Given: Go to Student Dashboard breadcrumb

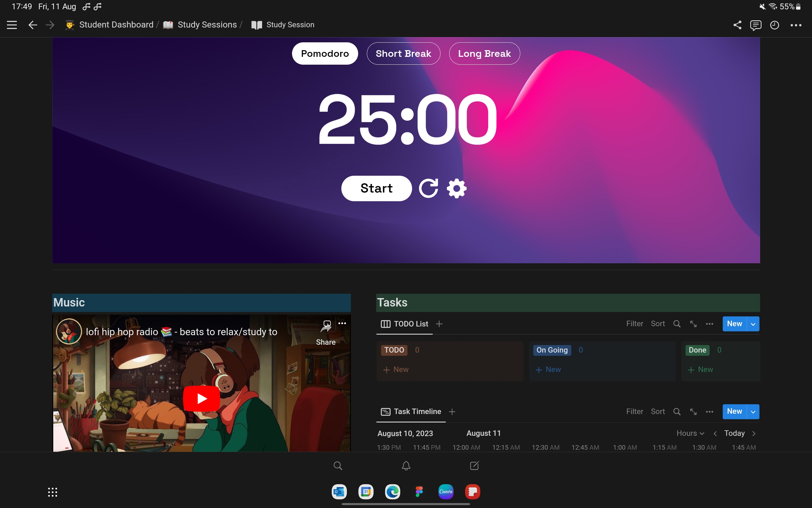Looking at the screenshot, I should point(116,25).
